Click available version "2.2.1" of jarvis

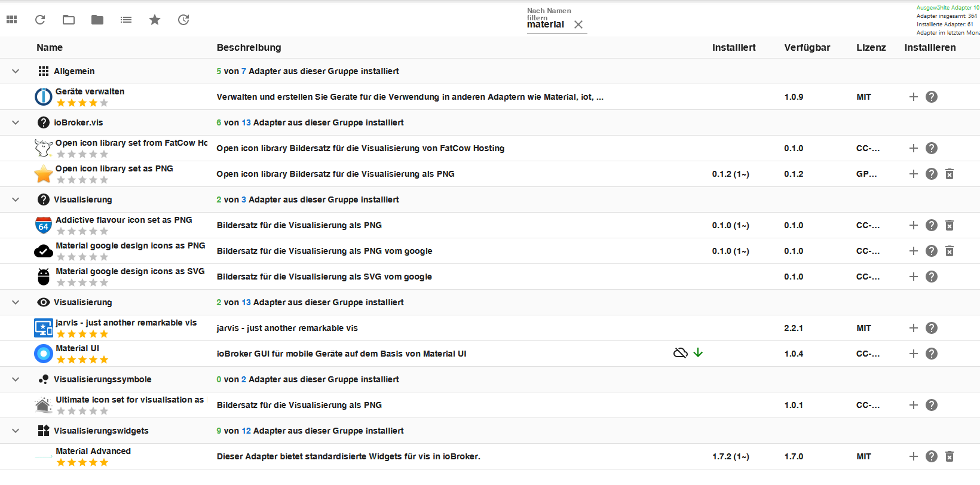pyautogui.click(x=794, y=328)
